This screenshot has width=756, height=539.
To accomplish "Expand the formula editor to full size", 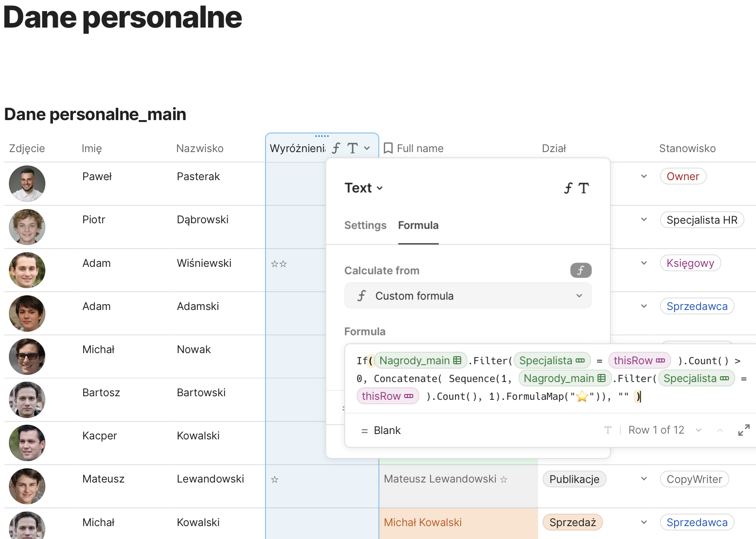I will 744,430.
